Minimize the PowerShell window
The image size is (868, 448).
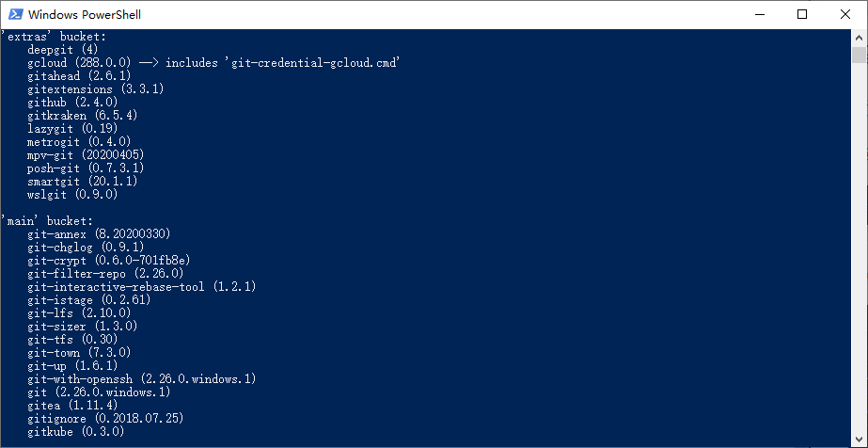pos(760,14)
